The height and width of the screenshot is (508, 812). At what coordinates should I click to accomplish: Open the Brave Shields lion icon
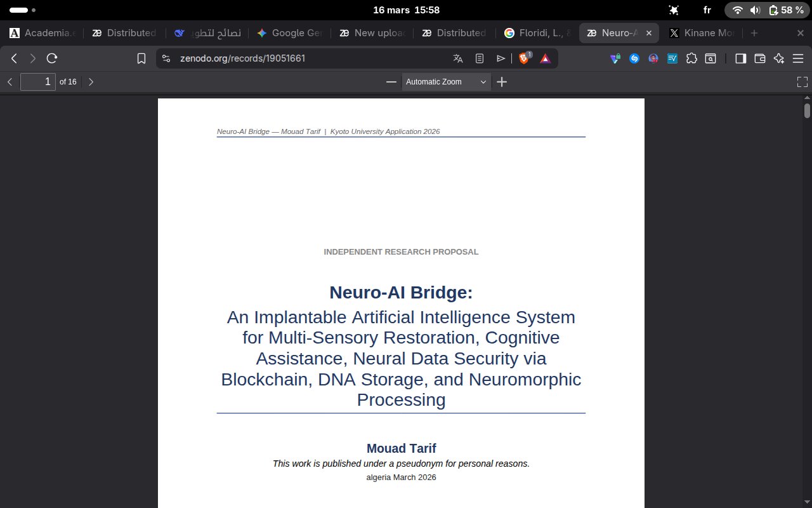pyautogui.click(x=525, y=58)
